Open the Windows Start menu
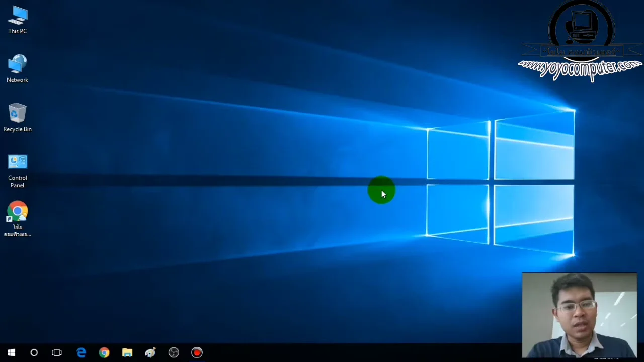The height and width of the screenshot is (362, 644). (x=11, y=353)
